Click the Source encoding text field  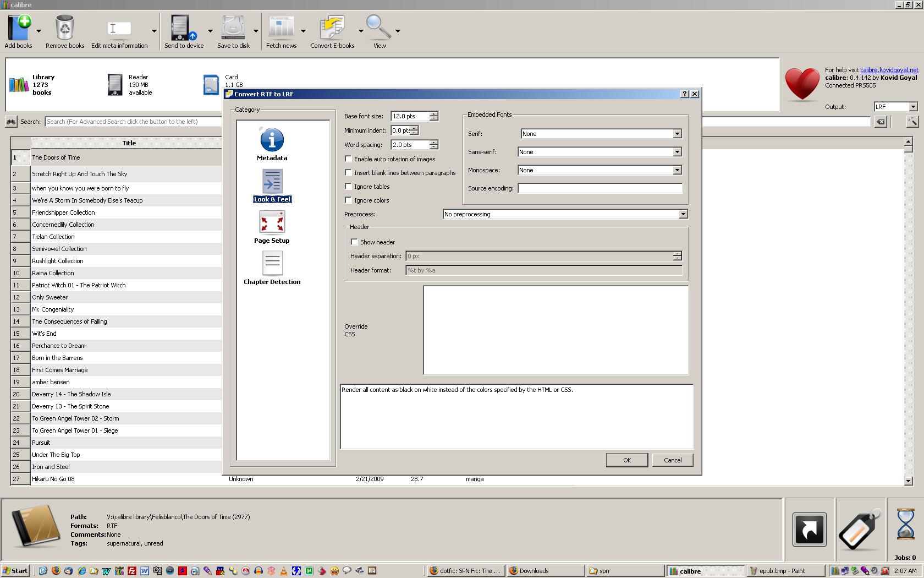click(599, 188)
